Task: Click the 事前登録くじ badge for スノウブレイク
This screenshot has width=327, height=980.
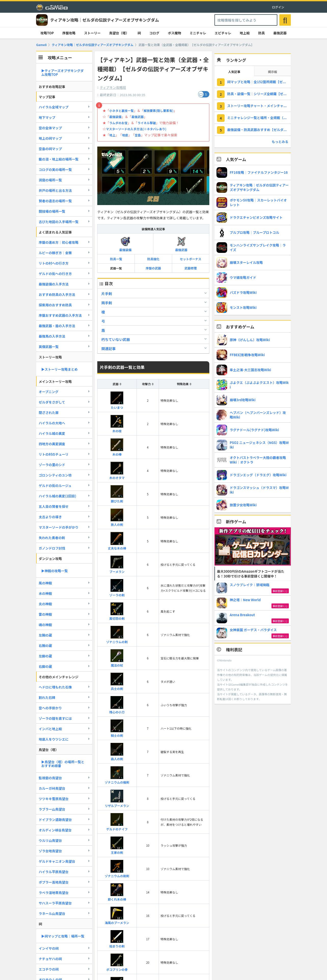Action: click(280, 591)
